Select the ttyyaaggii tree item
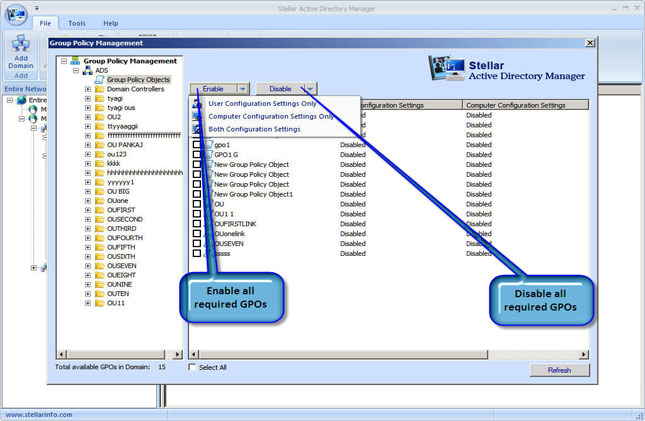The width and height of the screenshot is (645, 421). pyautogui.click(x=122, y=126)
